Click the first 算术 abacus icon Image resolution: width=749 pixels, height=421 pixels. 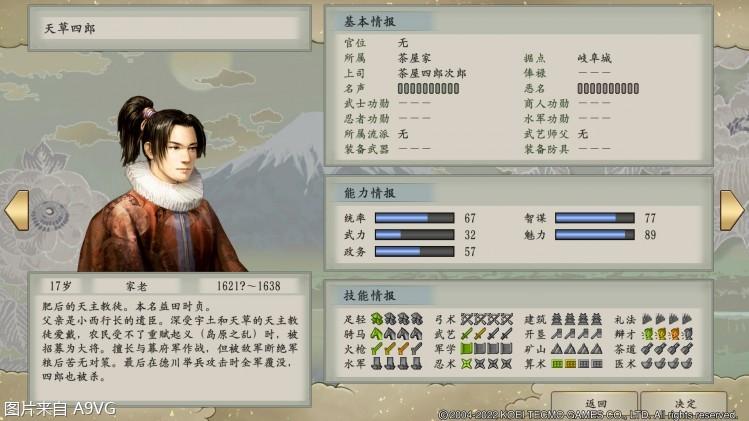point(557,364)
